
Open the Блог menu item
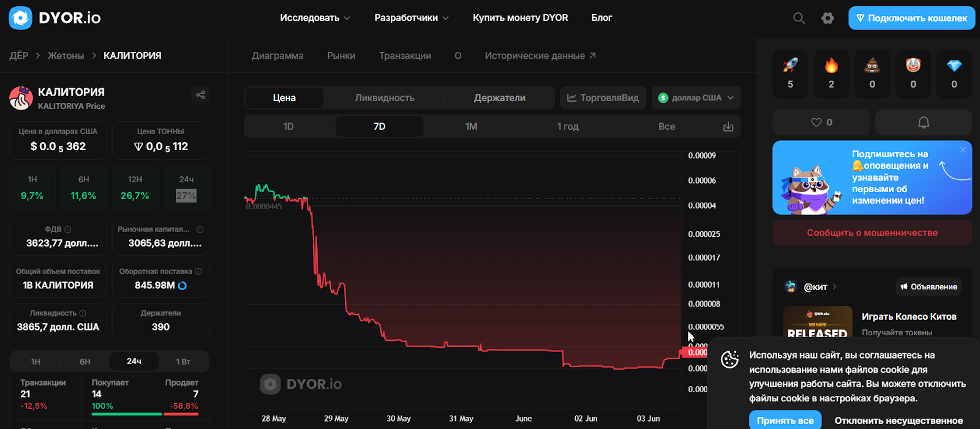pos(601,18)
